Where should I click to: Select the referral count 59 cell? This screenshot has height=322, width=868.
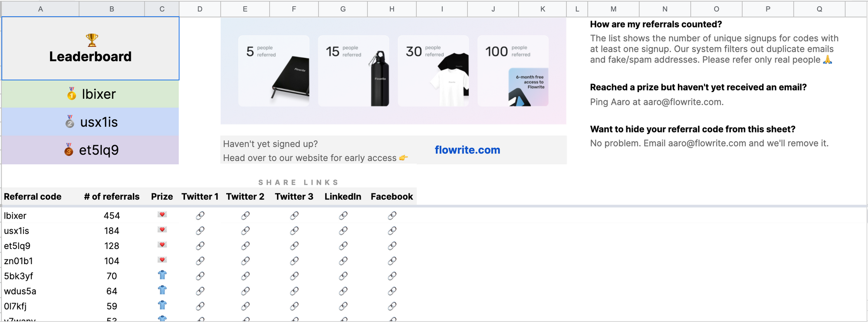[112, 306]
